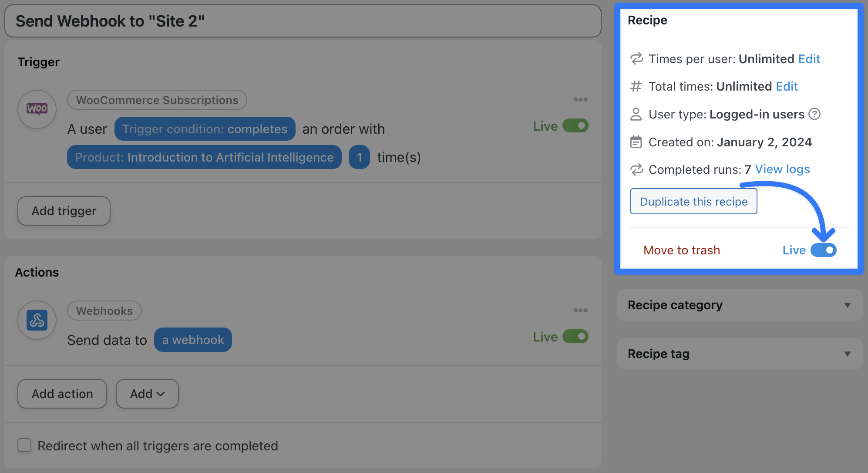Expand the Recipe category panel
Screen dimensions: 868x473
(x=847, y=305)
